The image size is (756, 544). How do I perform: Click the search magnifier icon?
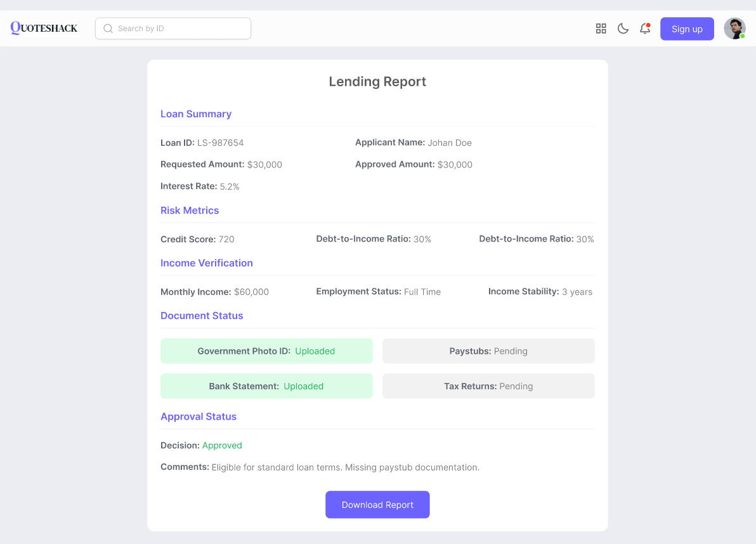click(x=108, y=29)
